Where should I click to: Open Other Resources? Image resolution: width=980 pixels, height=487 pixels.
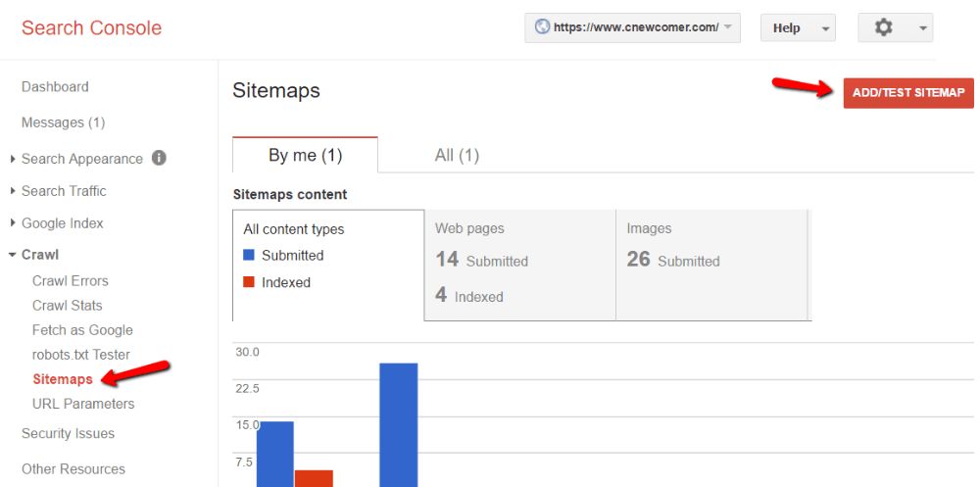tap(73, 468)
